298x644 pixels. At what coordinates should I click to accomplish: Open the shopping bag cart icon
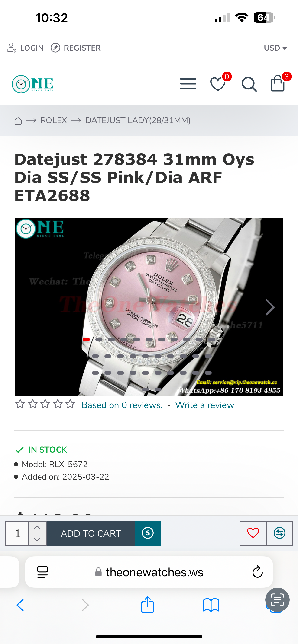(x=278, y=83)
